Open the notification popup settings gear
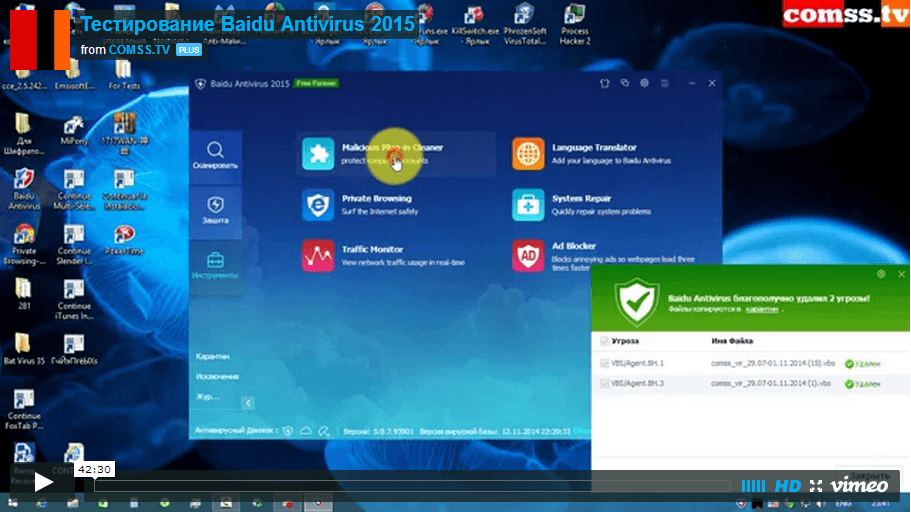The image size is (911, 512). 881,274
